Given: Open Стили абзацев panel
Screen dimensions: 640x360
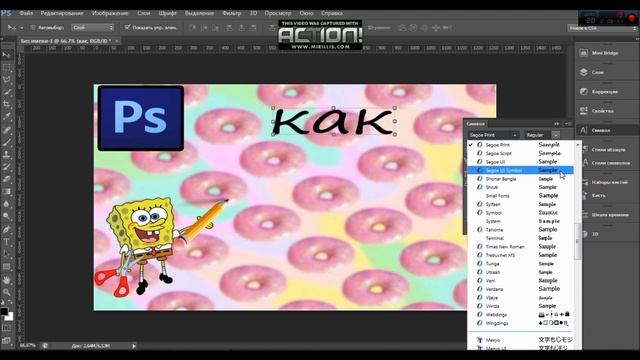Looking at the screenshot, I should 607,149.
